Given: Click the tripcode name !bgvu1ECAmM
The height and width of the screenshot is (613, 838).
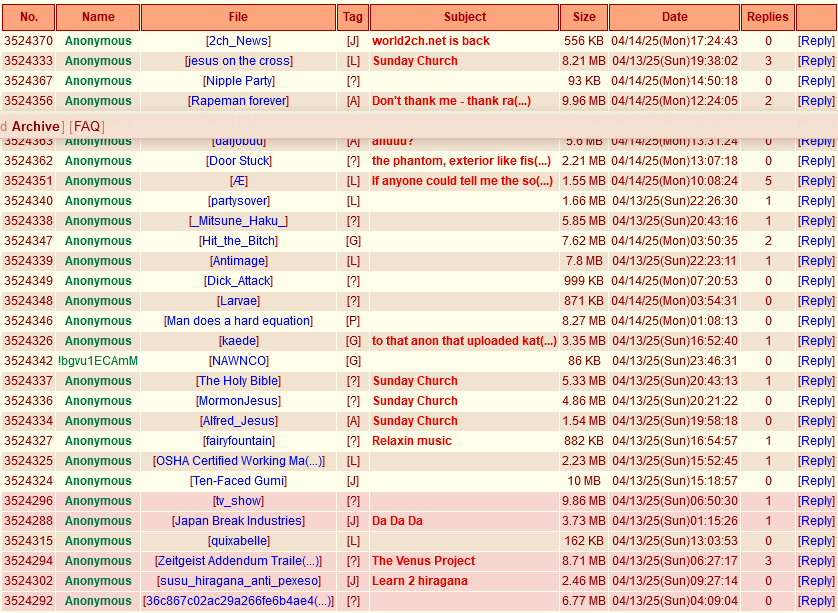Looking at the screenshot, I should (x=98, y=361).
